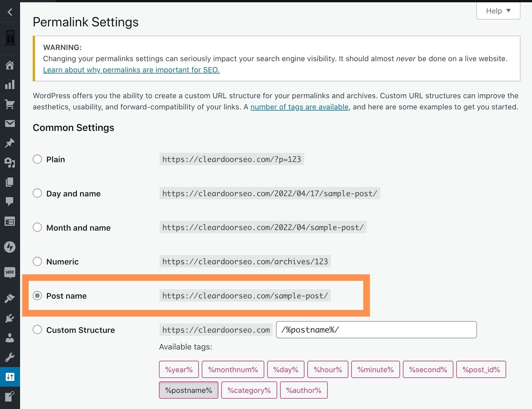
Task: Open the lightning bolt circle icon
Action: click(x=10, y=247)
